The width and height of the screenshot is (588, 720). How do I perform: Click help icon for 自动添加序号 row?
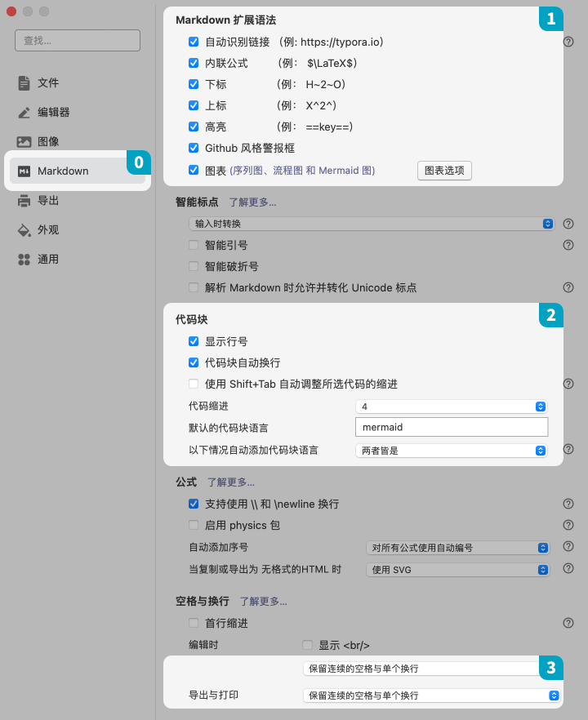(x=568, y=546)
